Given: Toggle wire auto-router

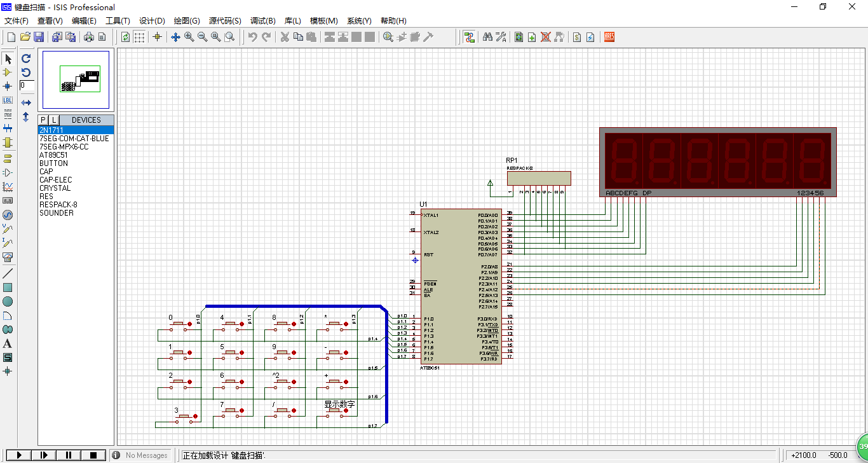Looking at the screenshot, I should (469, 37).
